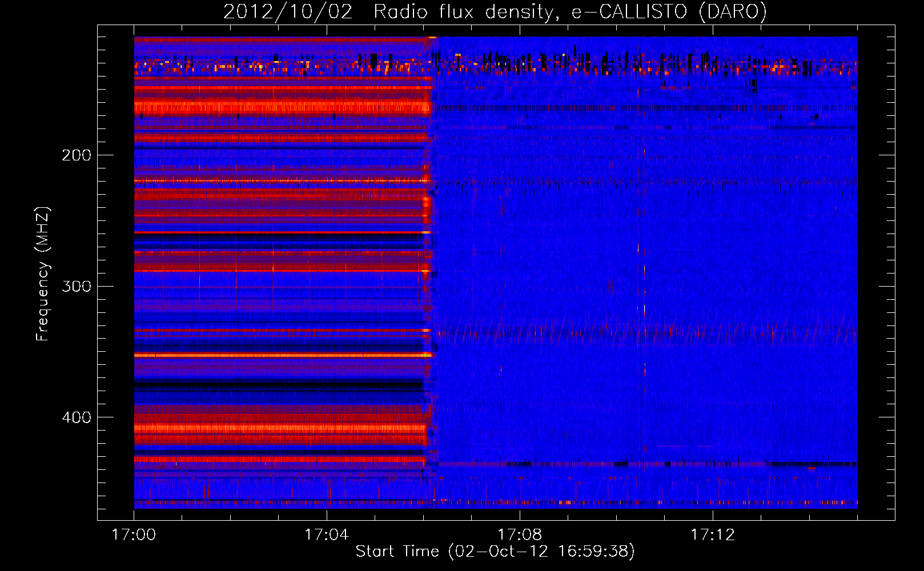
Task: Click the '17:08' time axis label
Action: [x=520, y=535]
